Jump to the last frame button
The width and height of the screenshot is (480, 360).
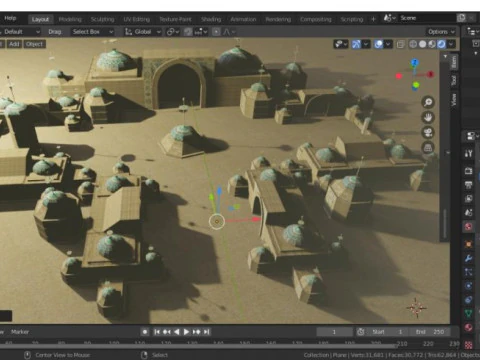click(207, 332)
